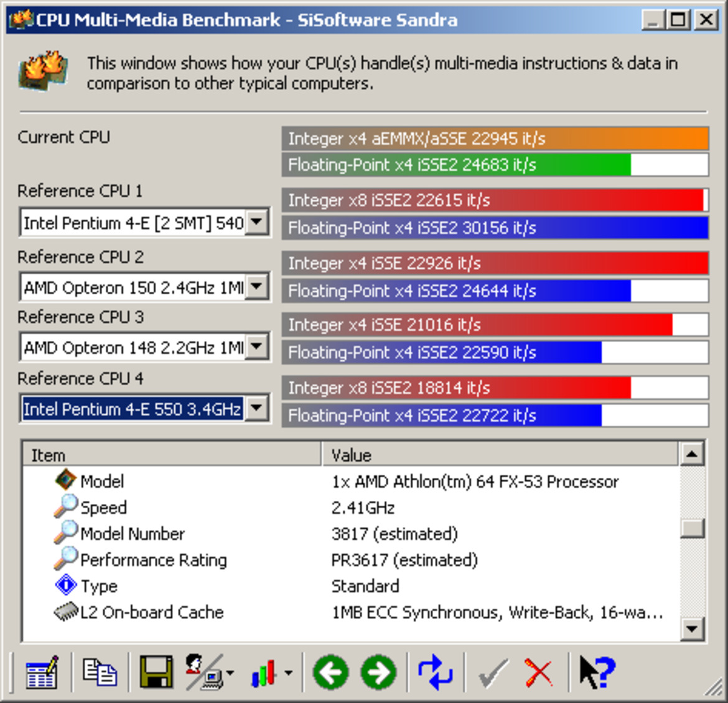The image size is (728, 703).
Task: Go back with the green left arrow
Action: [330, 673]
